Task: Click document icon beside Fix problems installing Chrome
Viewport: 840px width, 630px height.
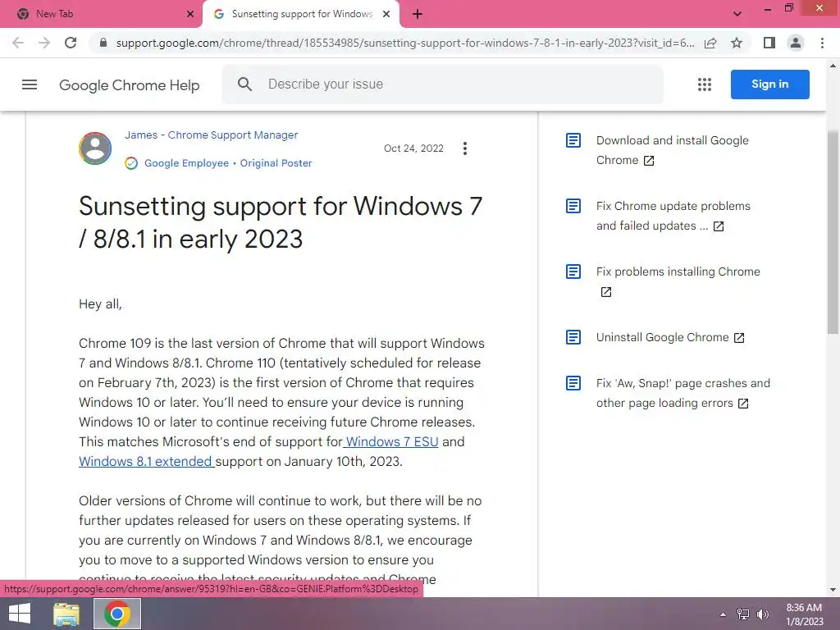Action: [x=573, y=272]
